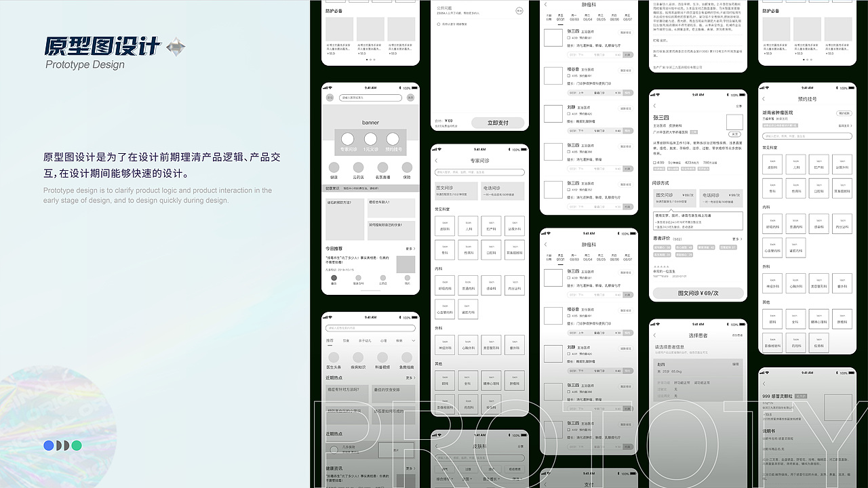Click 张三四 profile photo placeholder
Screen dimensions: 868x488
pyautogui.click(x=734, y=122)
